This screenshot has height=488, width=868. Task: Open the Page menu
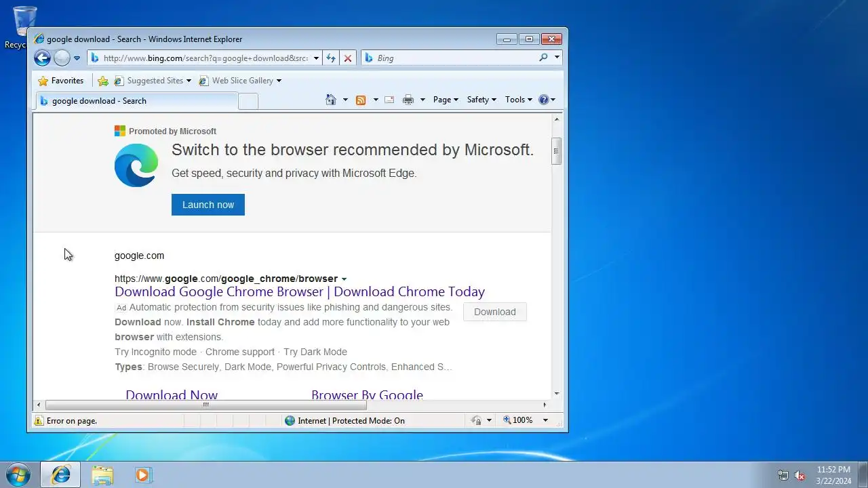(446, 100)
